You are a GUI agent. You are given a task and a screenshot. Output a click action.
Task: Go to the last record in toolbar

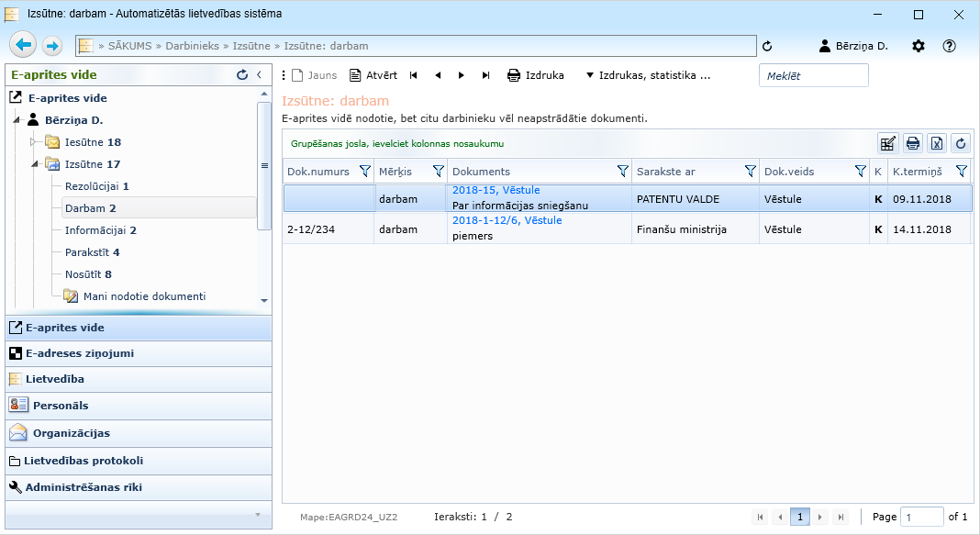486,75
